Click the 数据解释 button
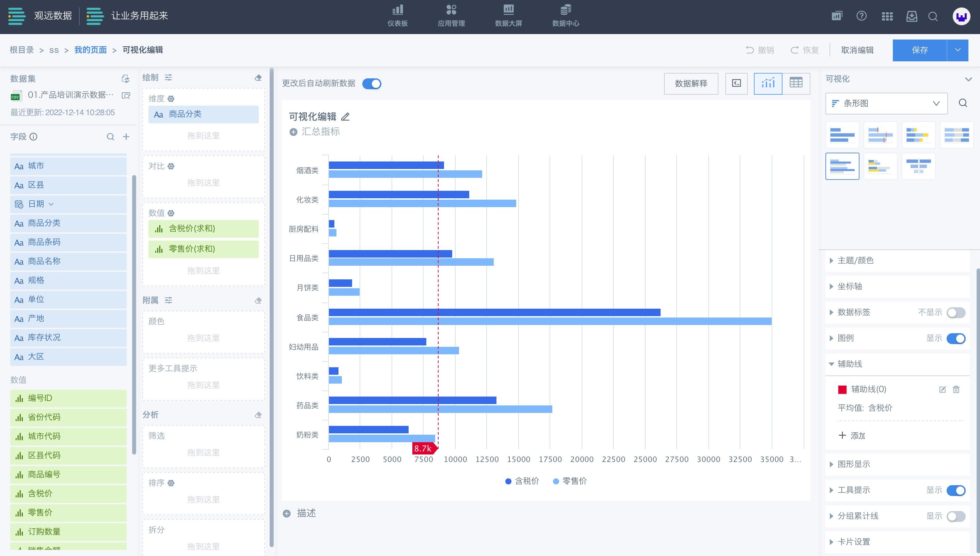The width and height of the screenshot is (980, 556). [691, 83]
